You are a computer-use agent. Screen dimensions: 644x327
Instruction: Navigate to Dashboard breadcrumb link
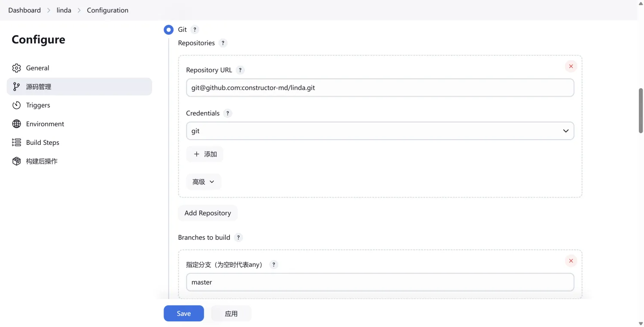[24, 10]
